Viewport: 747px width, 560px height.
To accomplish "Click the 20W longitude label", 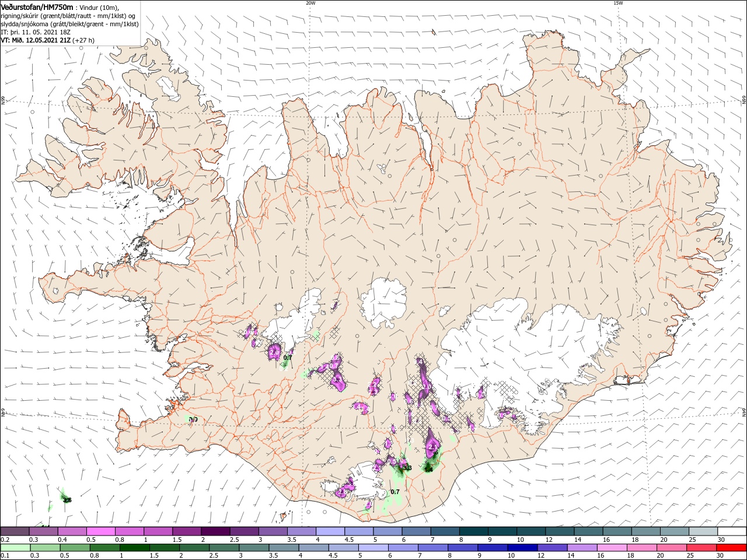I will [310, 3].
